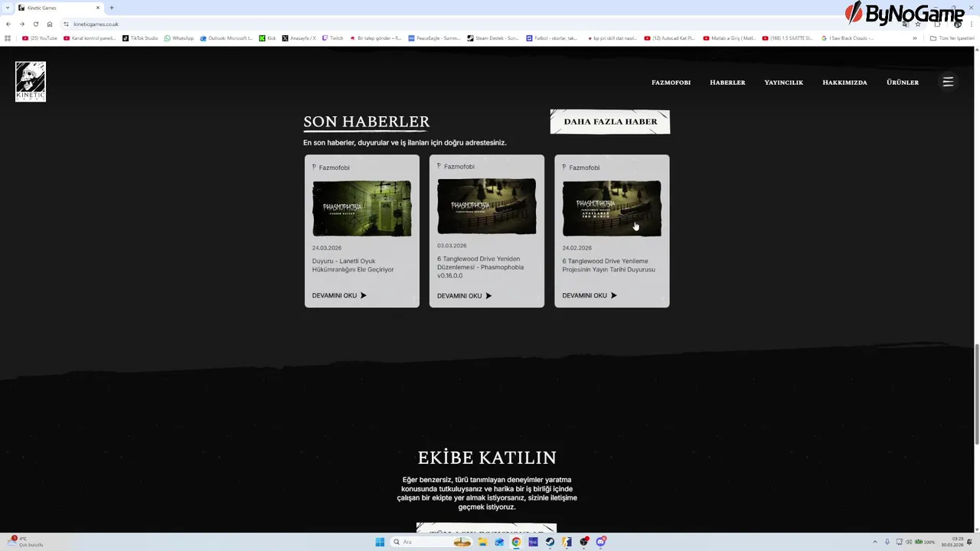This screenshot has height=551, width=980.
Task: Open the Twitch bookmark
Action: click(x=333, y=37)
